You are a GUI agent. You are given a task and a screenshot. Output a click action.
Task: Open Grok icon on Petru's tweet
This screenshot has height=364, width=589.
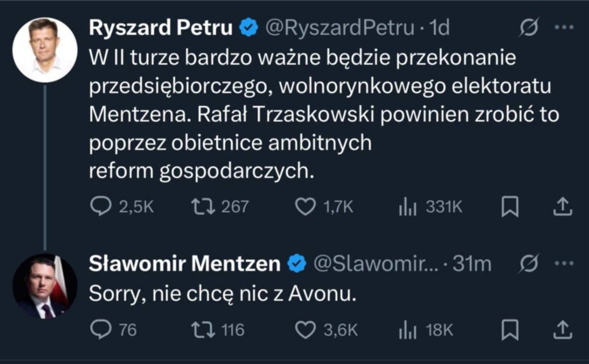point(528,30)
